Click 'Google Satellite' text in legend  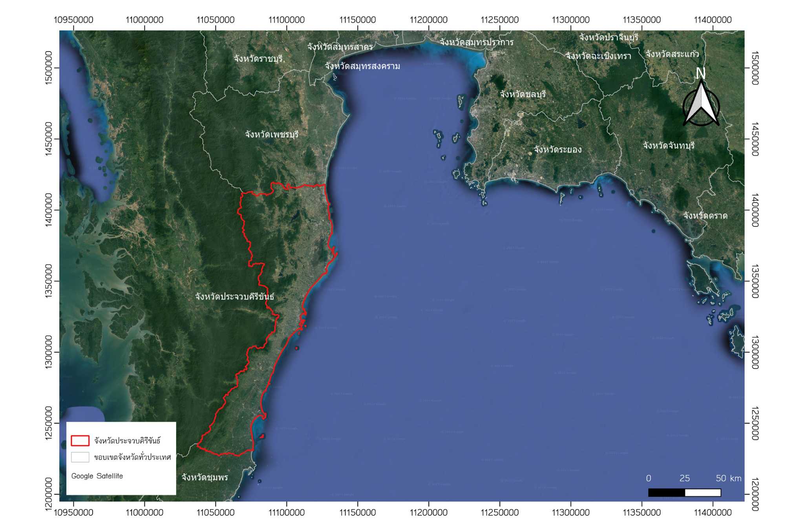pyautogui.click(x=97, y=476)
